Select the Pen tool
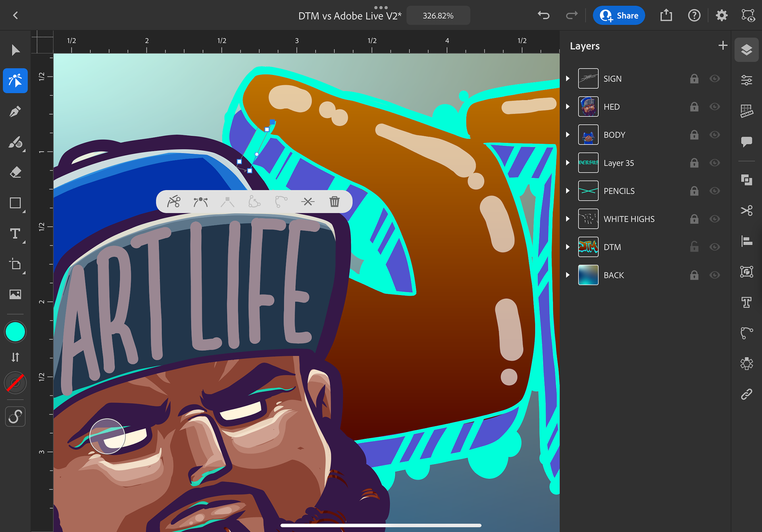 [15, 111]
